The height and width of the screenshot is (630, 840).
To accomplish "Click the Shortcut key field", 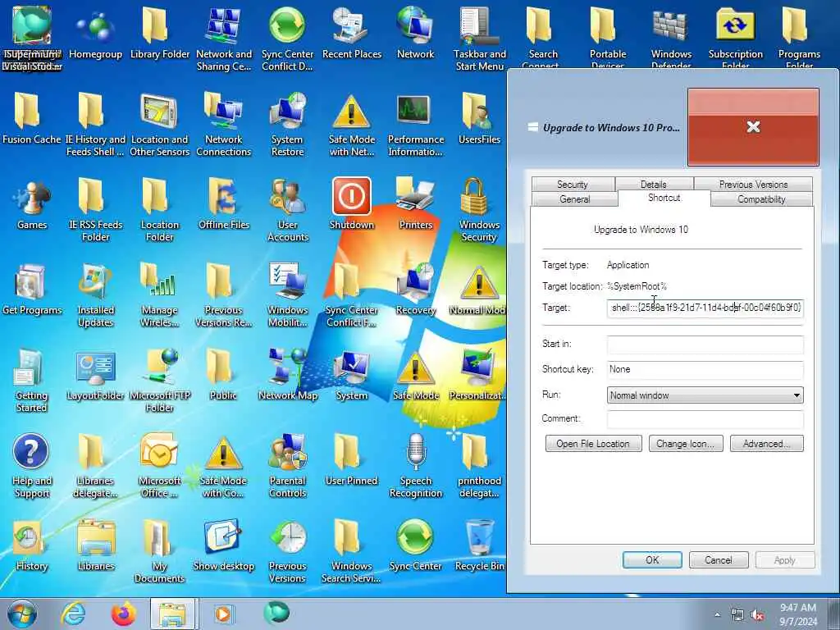I will 705,370.
